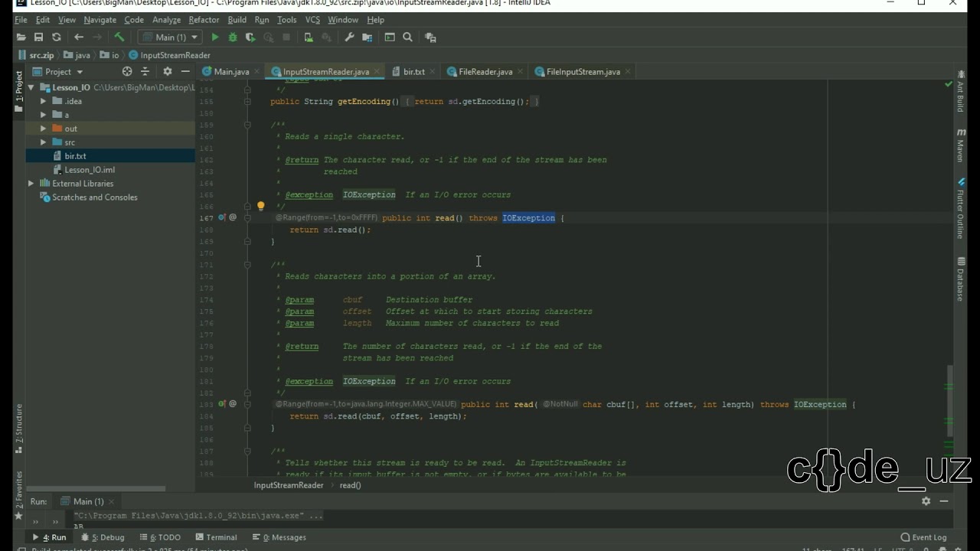Open Settings with the wrench icon
The width and height of the screenshot is (980, 551).
[x=349, y=37]
